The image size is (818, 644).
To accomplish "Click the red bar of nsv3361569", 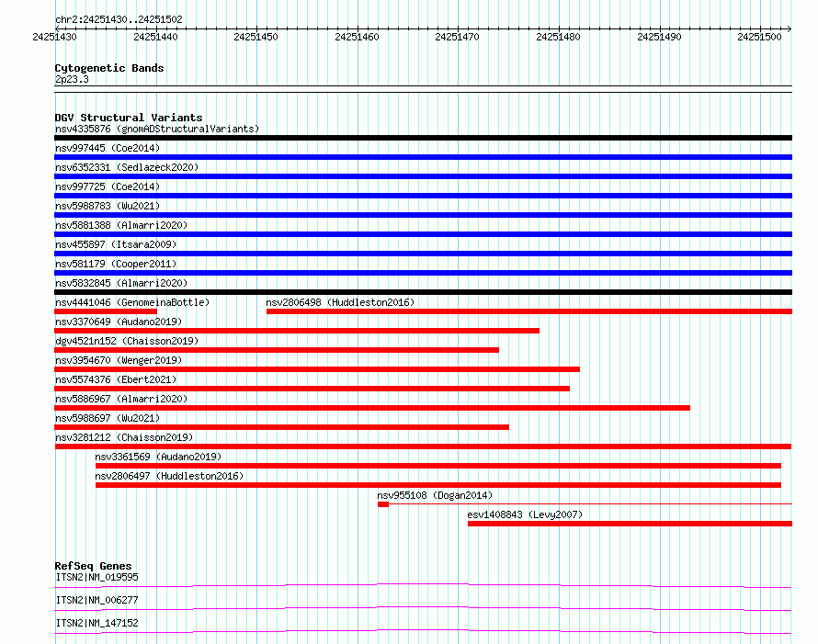I will 438,466.
